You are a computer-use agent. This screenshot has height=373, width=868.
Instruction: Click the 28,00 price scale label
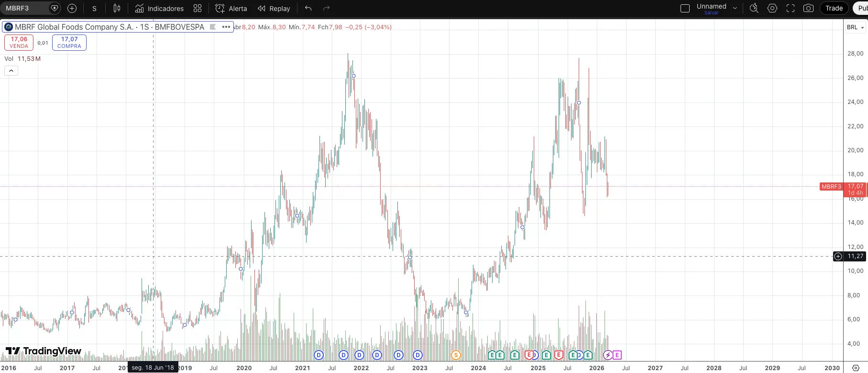click(x=855, y=54)
